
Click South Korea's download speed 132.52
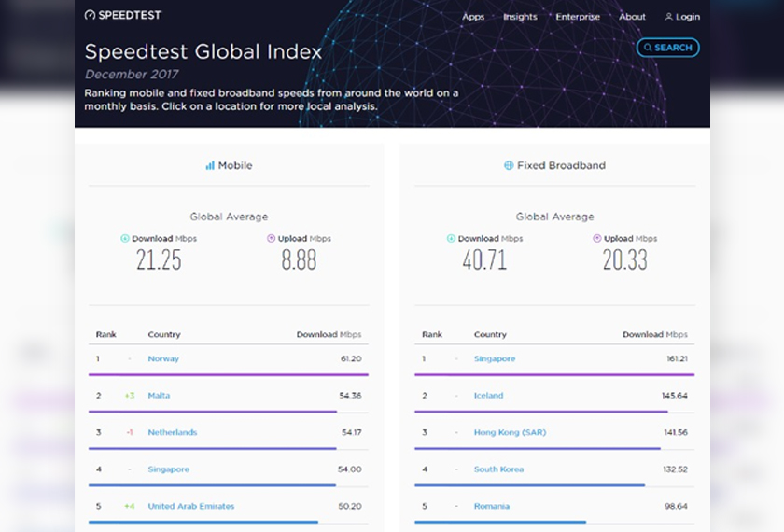click(x=675, y=469)
